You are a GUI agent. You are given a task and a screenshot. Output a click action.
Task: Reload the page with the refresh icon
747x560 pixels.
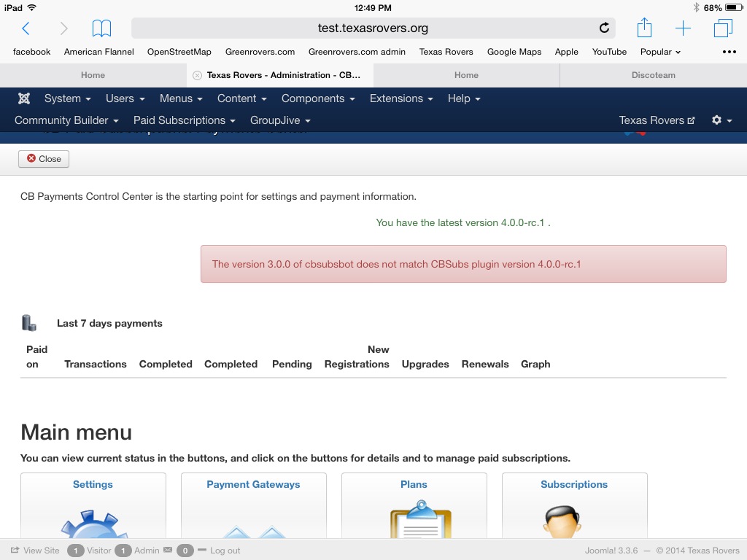tap(604, 28)
